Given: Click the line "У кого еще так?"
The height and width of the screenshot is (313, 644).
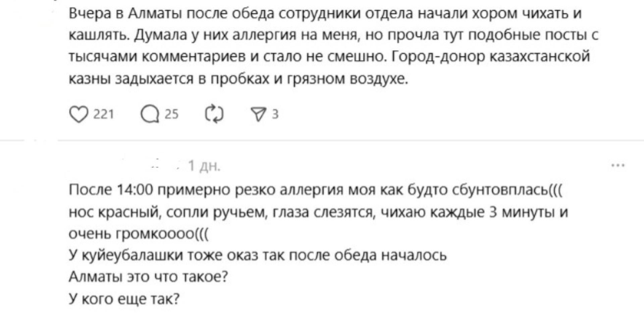Looking at the screenshot, I should (x=124, y=299).
